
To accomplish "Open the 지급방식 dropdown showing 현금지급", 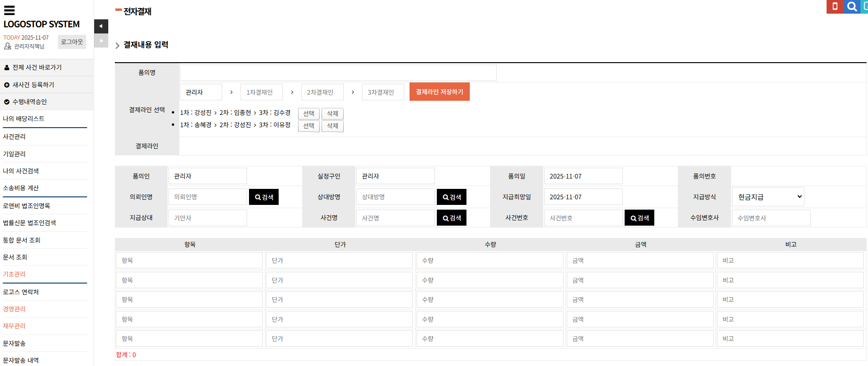I will pyautogui.click(x=768, y=197).
